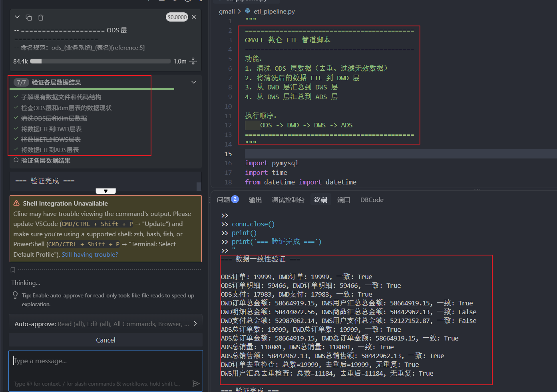Screen dimensions: 557x392
Task: Switch to the DBCode panel tab
Action: coord(372,200)
